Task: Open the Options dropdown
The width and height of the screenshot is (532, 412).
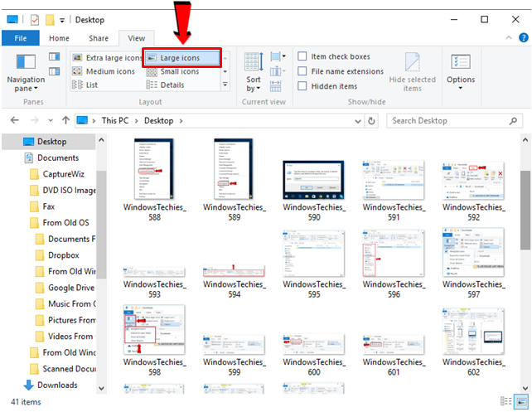Action: click(x=461, y=70)
